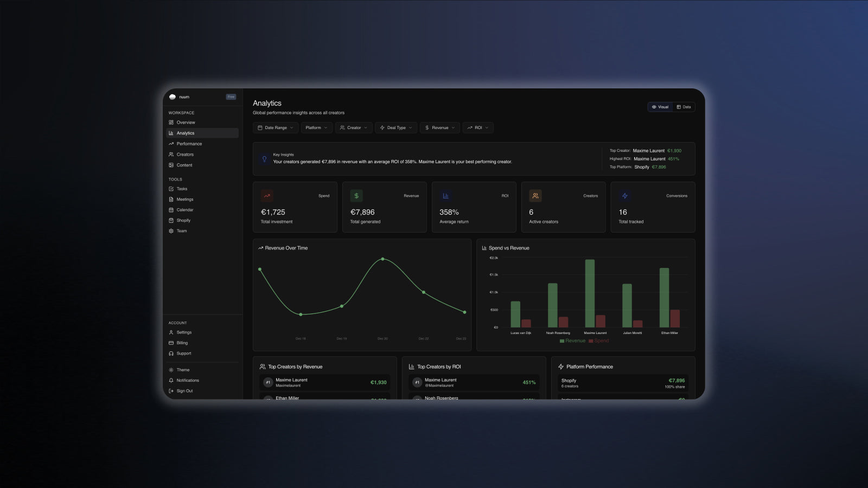Image resolution: width=868 pixels, height=488 pixels.
Task: Click the nuum logo icon
Action: tap(173, 97)
